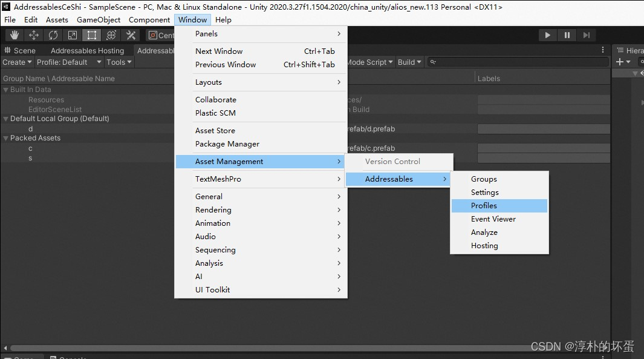Open the custom editor tools icon
This screenshot has height=359, width=644.
pos(131,35)
